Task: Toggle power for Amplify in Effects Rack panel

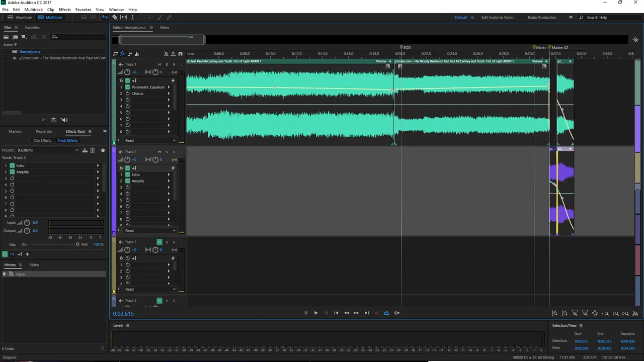Action: point(12,172)
